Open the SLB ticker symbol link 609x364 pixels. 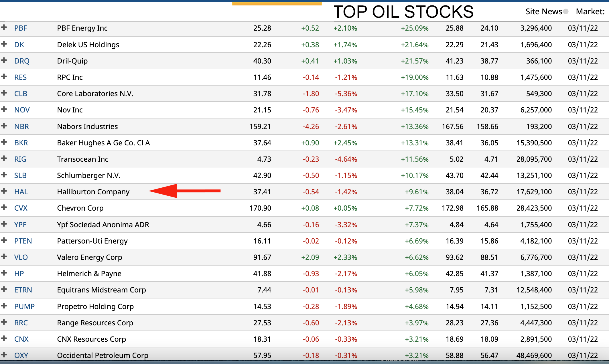click(x=20, y=175)
